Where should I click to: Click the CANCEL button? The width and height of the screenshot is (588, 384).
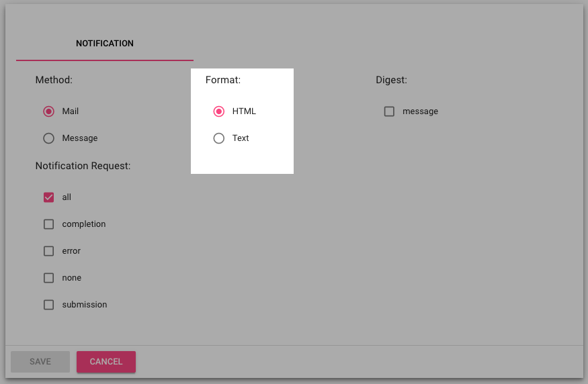coord(106,362)
